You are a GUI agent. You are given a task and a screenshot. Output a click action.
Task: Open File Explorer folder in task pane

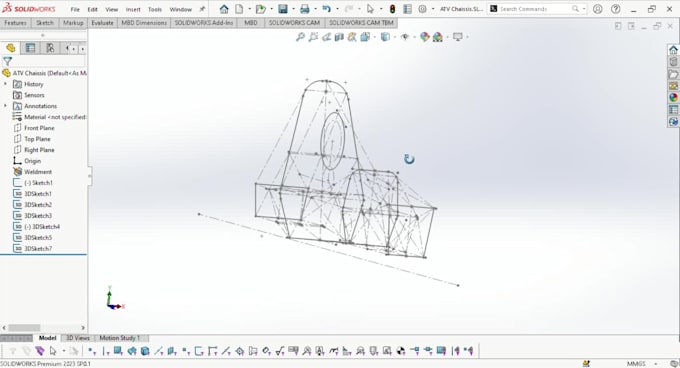pos(673,74)
